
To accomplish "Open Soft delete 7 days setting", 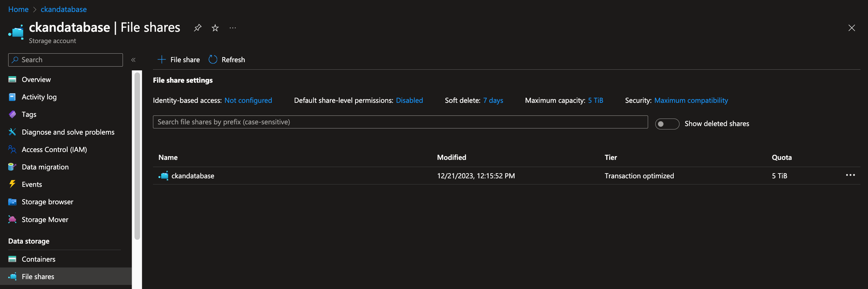I will [x=493, y=100].
